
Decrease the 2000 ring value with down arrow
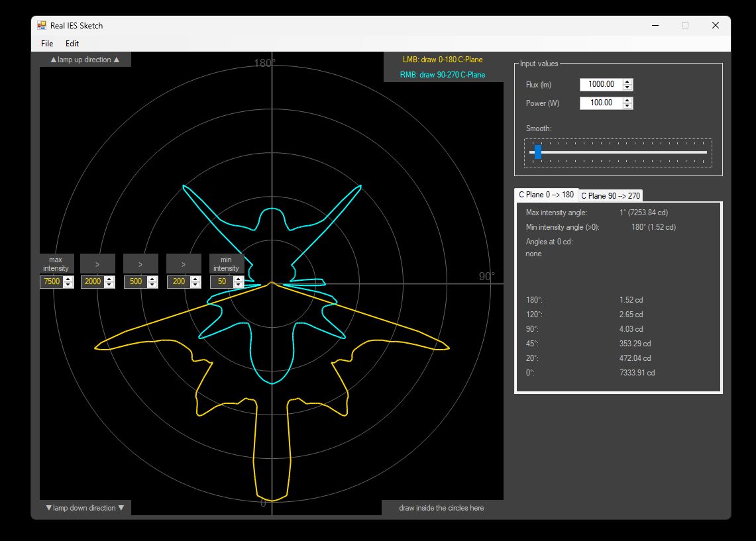tap(109, 285)
